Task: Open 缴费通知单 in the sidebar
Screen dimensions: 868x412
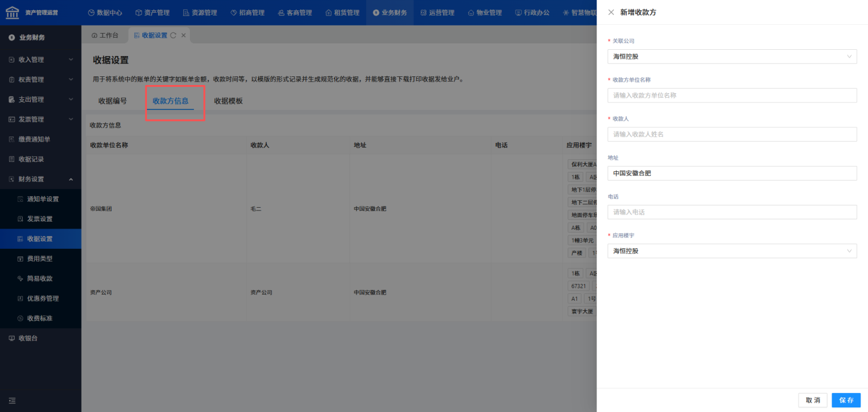Action: pyautogui.click(x=41, y=139)
